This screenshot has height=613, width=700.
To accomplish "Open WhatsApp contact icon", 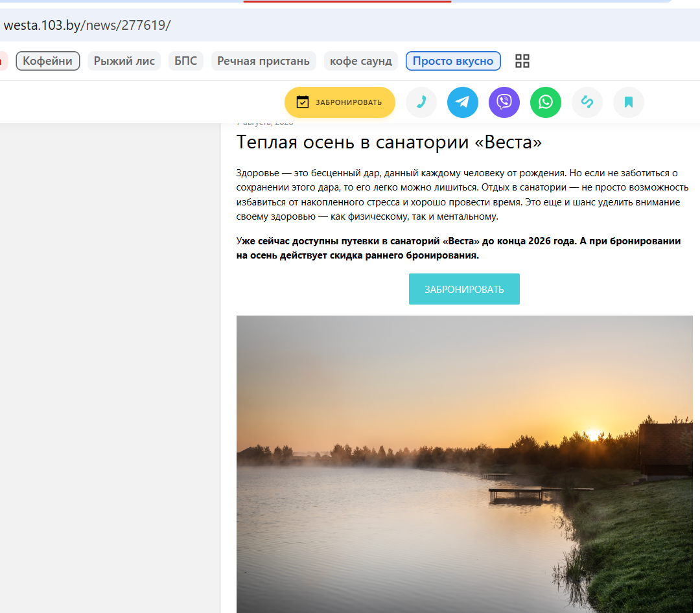I will 546,102.
